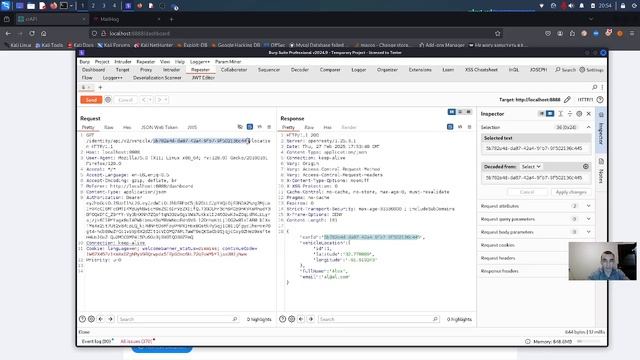
Task: Toggle response show non-printable chars \n
Action: tap(460, 127)
